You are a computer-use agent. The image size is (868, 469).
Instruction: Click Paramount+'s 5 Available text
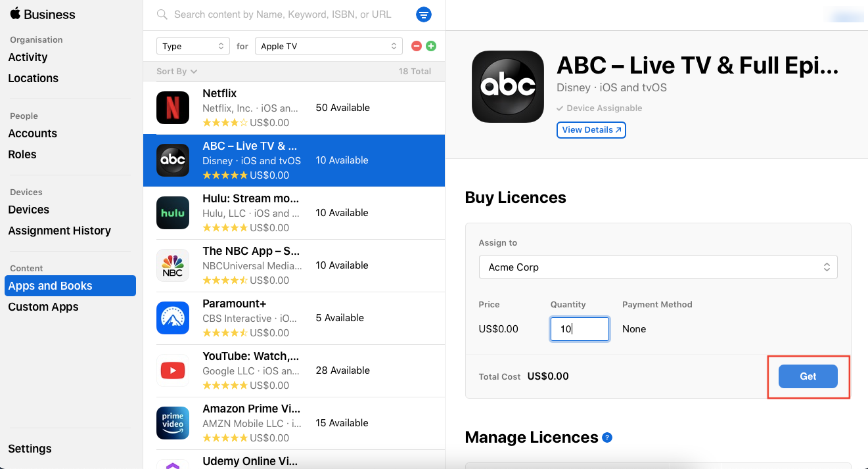340,318
